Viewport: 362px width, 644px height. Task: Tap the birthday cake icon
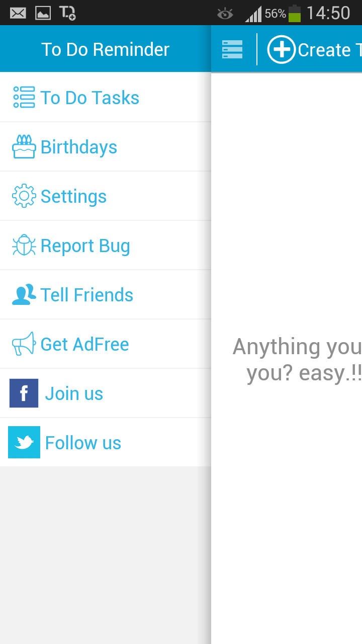point(24,146)
